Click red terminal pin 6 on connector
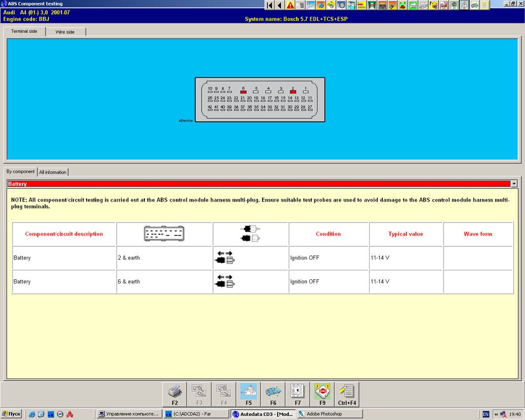The width and height of the screenshot is (525, 420). click(244, 92)
